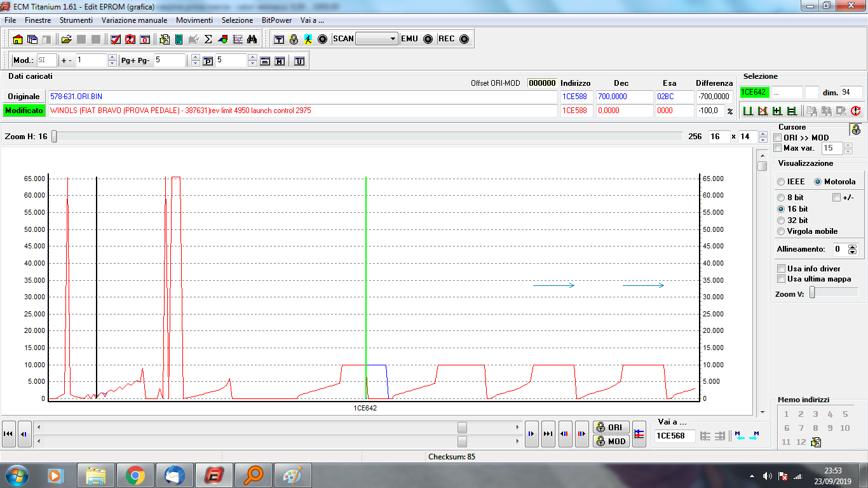Open the BitPower menu
Viewport: 868px width, 488px height.
(x=276, y=20)
